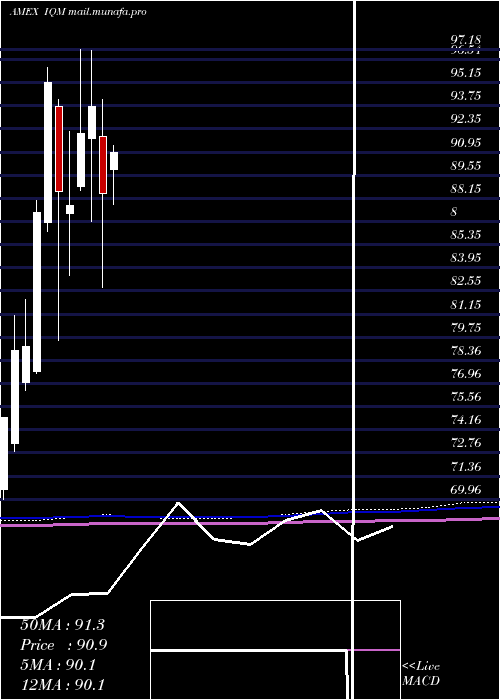Click the <<Live MACD label
The height and width of the screenshot is (700, 500).
pos(421,673)
